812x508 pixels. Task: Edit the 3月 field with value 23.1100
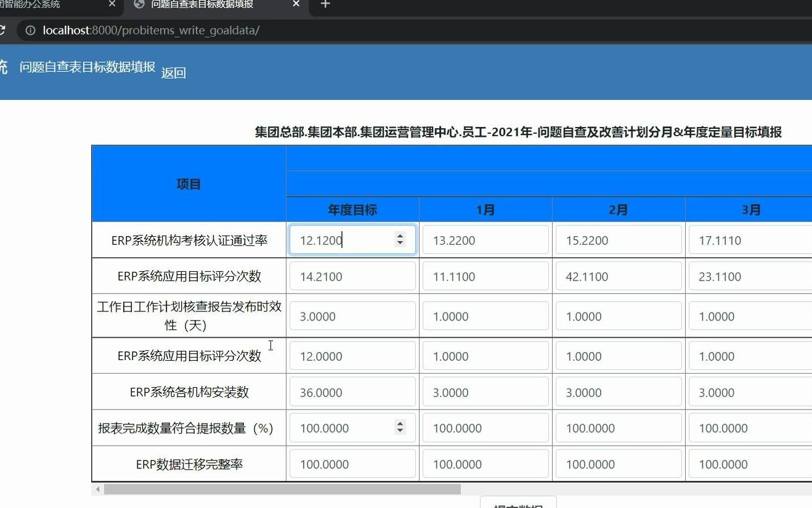(x=750, y=276)
